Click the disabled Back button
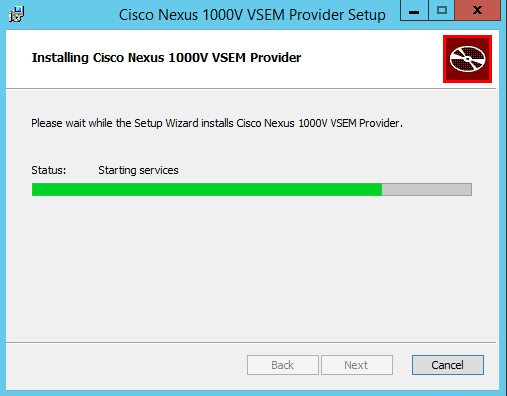Image resolution: width=507 pixels, height=396 pixels. point(283,365)
